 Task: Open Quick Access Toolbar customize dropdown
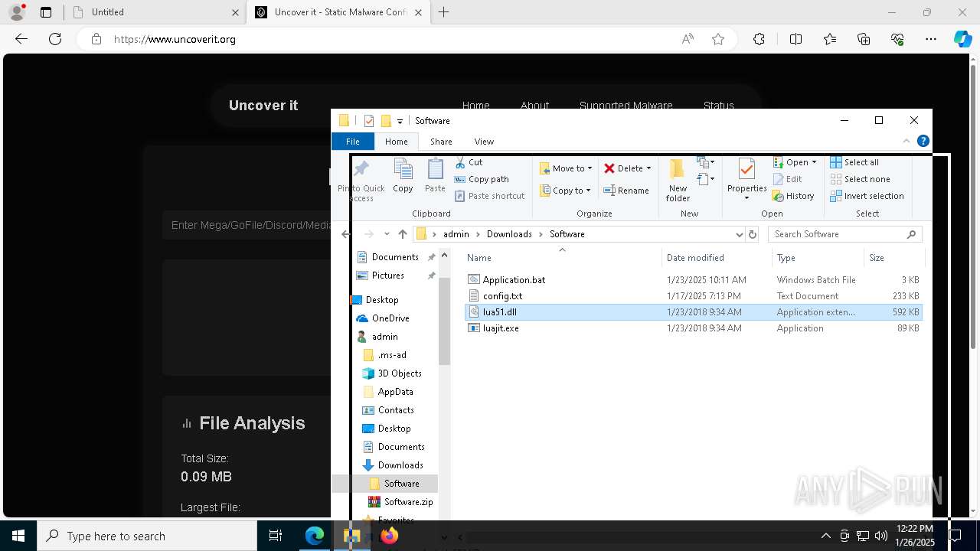400,121
